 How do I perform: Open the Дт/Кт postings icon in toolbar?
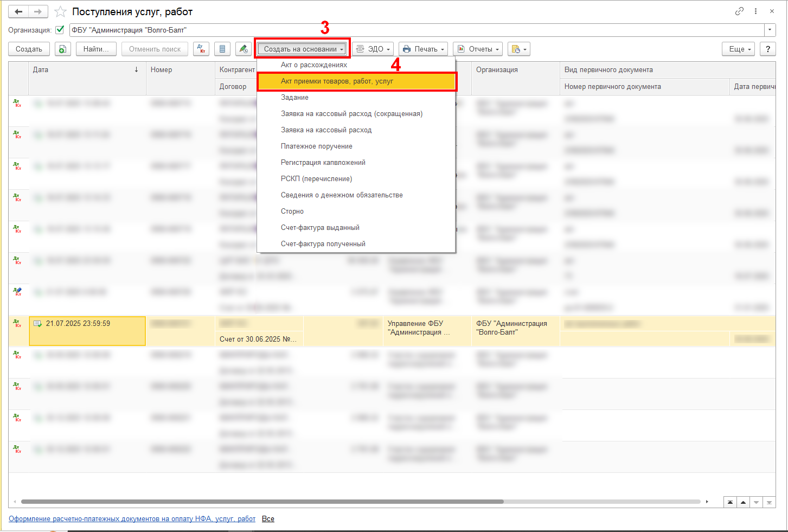point(201,49)
